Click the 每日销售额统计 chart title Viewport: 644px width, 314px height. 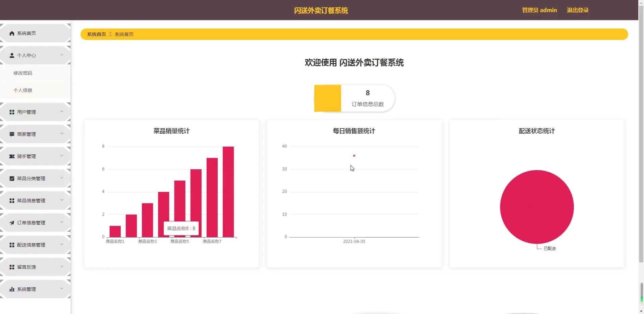point(354,131)
